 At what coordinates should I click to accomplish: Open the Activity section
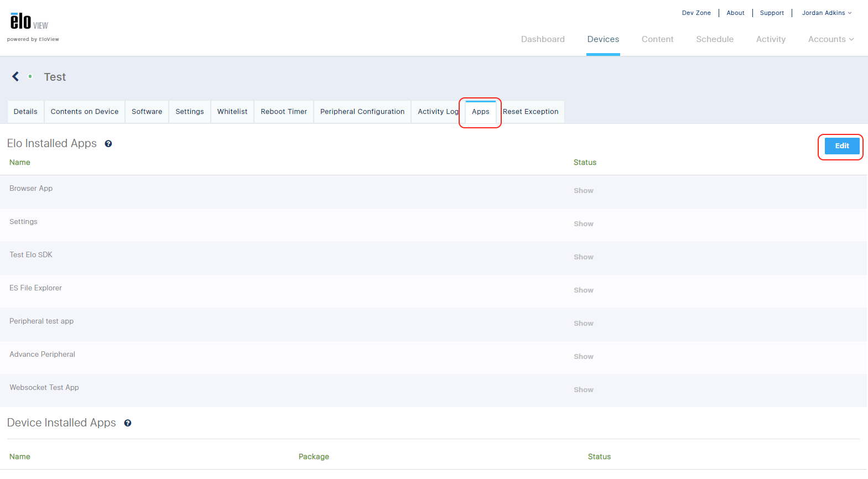pyautogui.click(x=771, y=39)
